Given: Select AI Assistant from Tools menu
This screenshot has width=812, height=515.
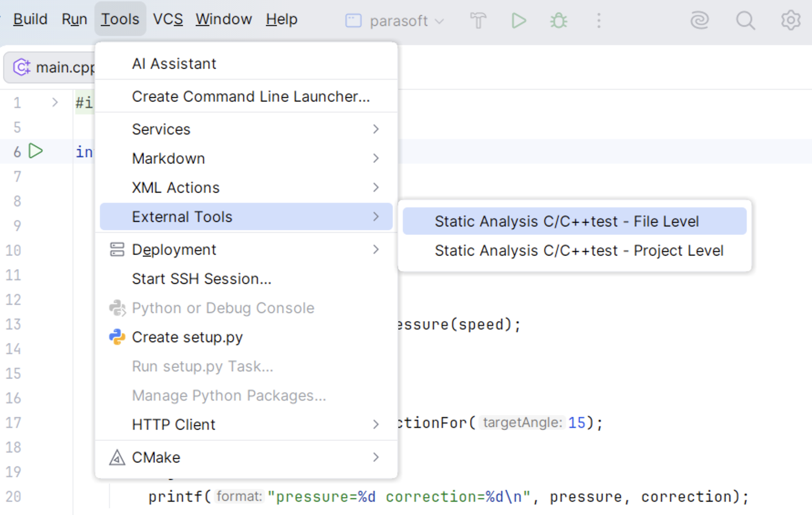Looking at the screenshot, I should click(246, 64).
